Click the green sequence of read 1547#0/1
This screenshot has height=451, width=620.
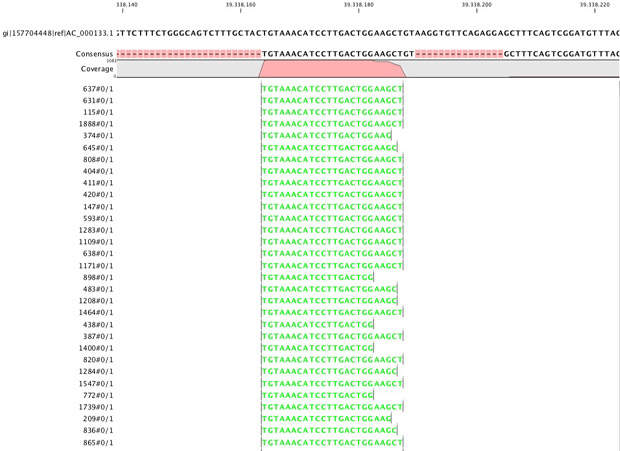[x=331, y=383]
